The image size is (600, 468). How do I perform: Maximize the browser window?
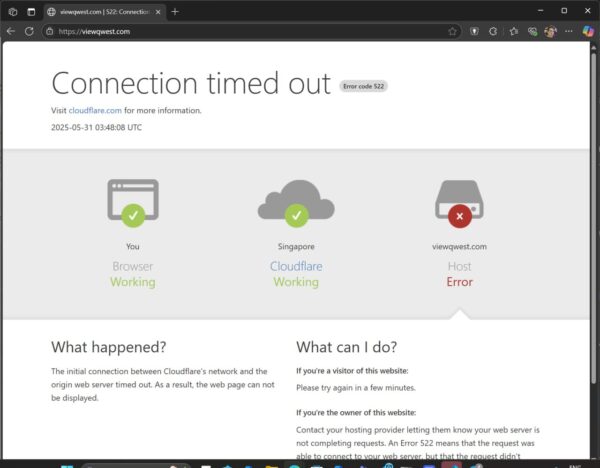[x=564, y=11]
